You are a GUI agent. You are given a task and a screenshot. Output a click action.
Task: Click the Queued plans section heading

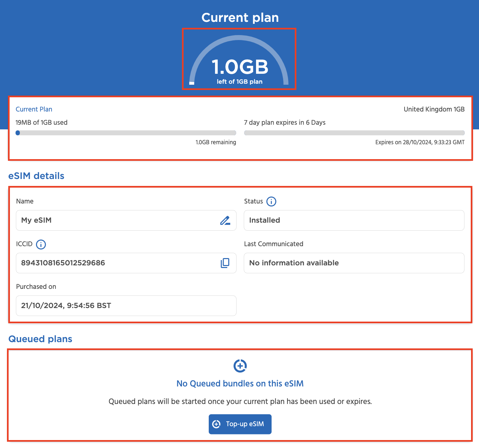tap(40, 339)
